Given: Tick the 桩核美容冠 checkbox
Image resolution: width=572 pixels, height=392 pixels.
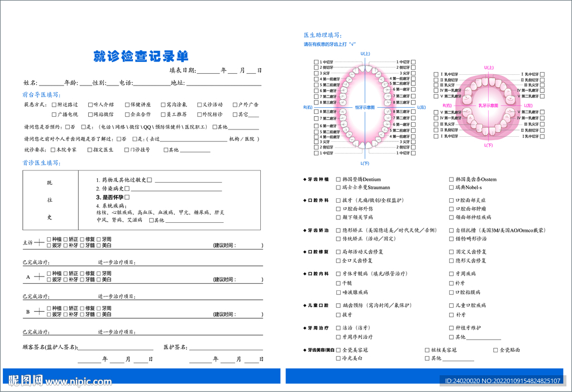Looking at the screenshot, I should click(x=427, y=350).
